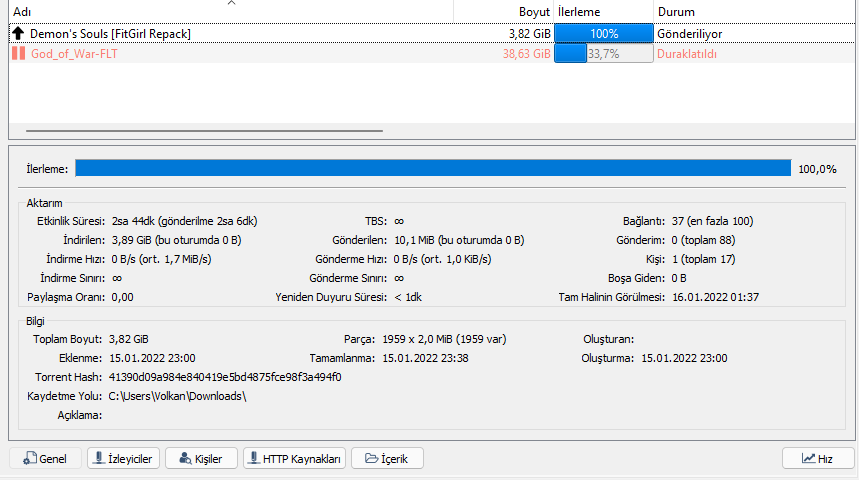Open the Kişiler tab
This screenshot has height=480, width=859.
coord(201,459)
